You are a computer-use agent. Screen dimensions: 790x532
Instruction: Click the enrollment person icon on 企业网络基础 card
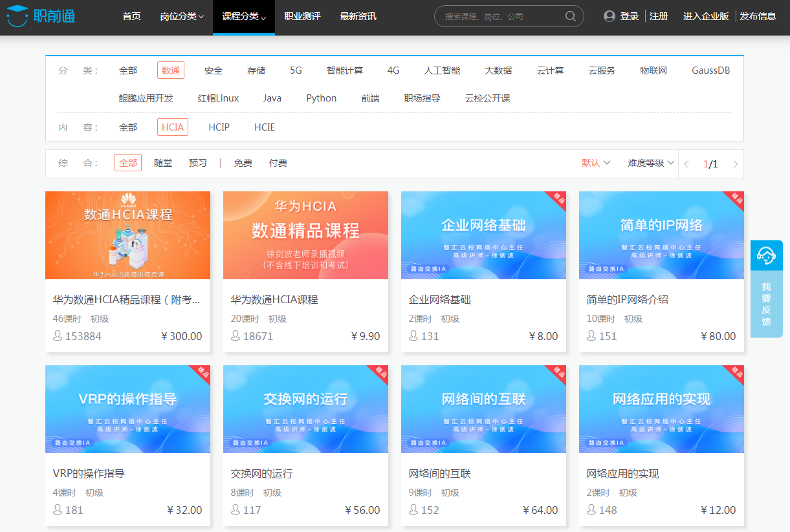(x=412, y=336)
